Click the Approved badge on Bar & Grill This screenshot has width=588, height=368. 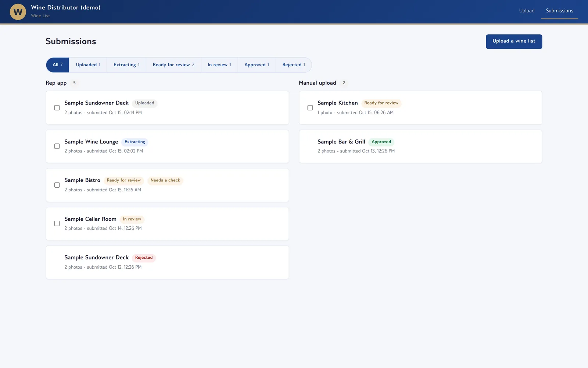coord(381,142)
